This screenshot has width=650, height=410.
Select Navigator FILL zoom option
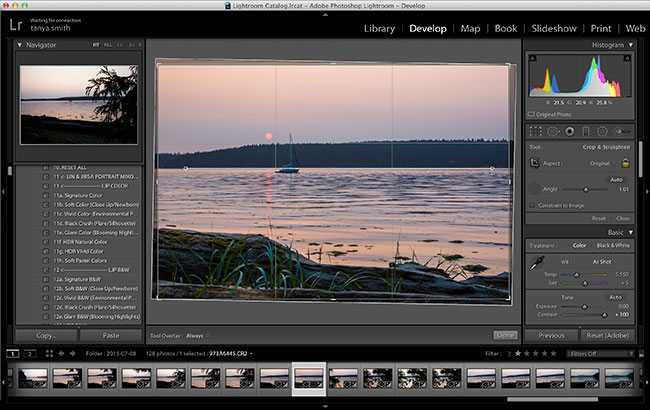108,45
